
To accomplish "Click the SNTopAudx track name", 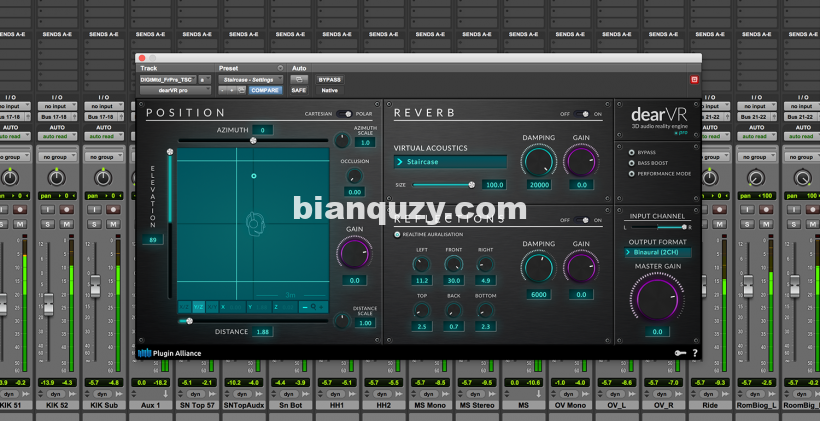I will (242, 405).
